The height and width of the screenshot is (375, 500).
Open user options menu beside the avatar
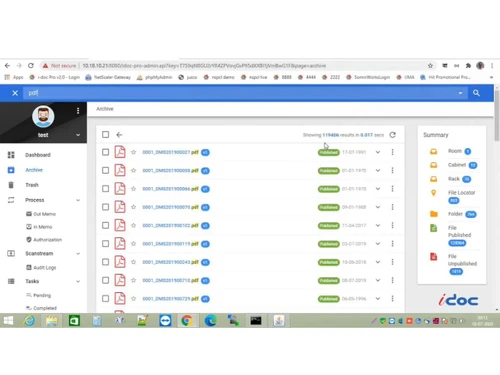coord(78,111)
